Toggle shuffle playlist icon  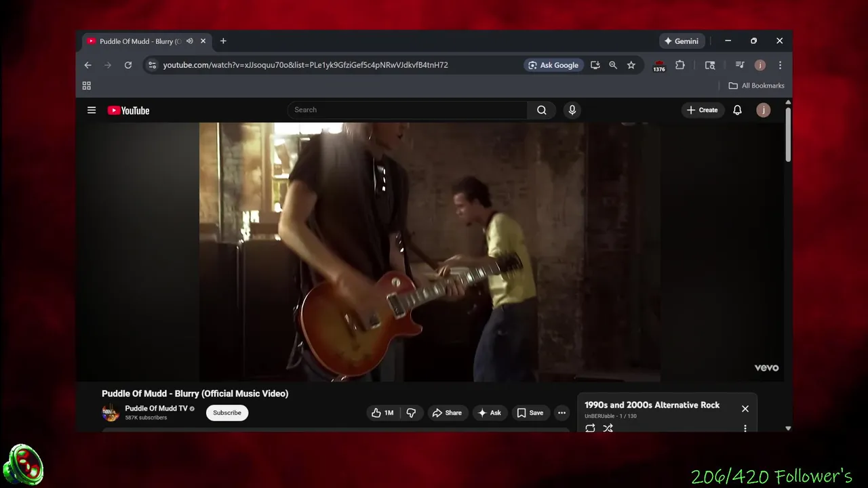[608, 428]
